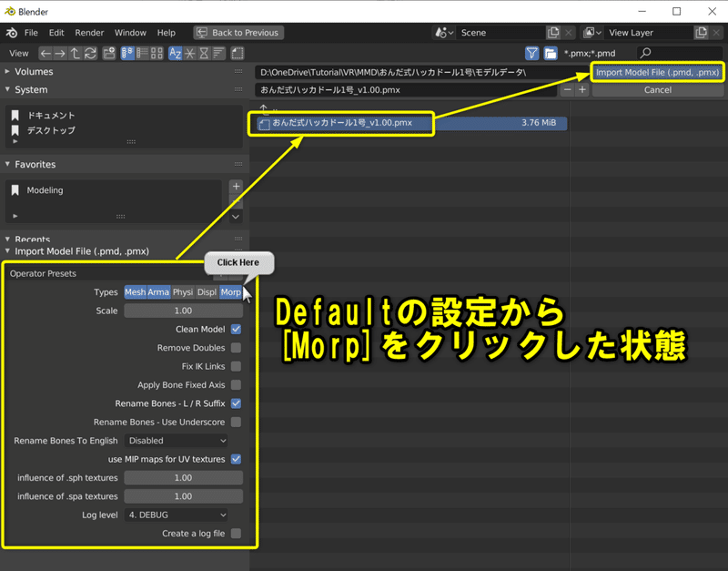This screenshot has width=728, height=571.
Task: Toggle the file filter funnel icon
Action: coord(532,54)
